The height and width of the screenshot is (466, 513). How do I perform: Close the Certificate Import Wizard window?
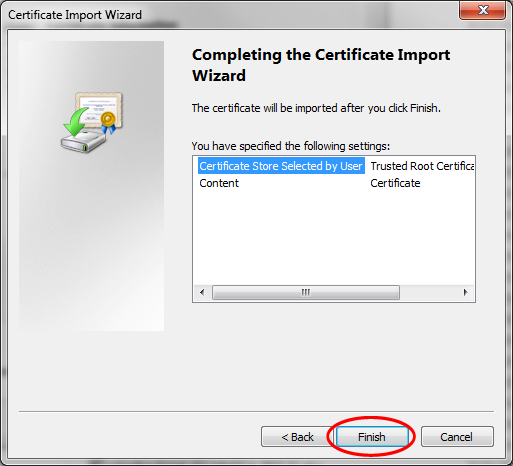pos(482,10)
